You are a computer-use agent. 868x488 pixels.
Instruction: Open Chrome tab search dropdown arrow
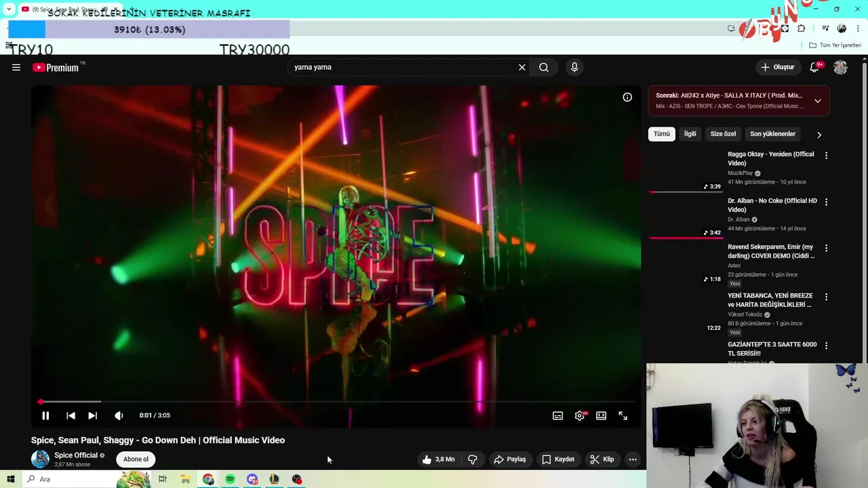tap(9, 9)
